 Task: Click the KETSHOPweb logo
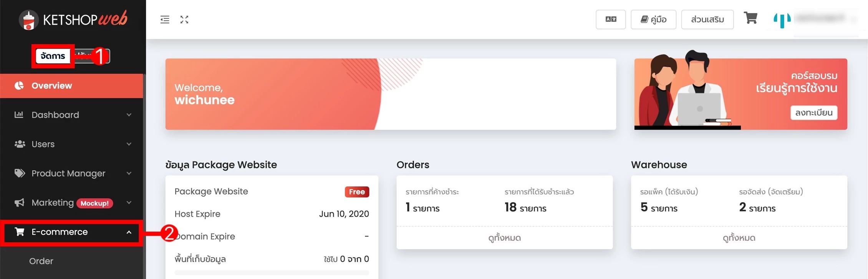pyautogui.click(x=73, y=19)
